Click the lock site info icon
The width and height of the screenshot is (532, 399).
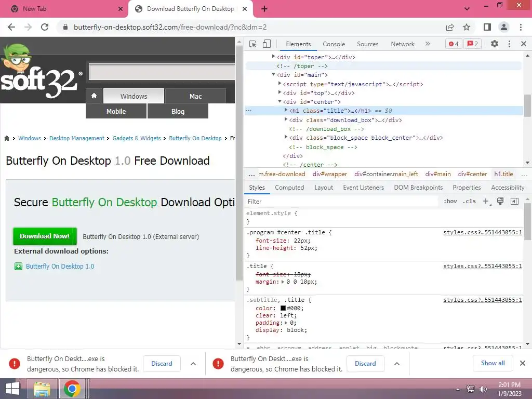(65, 27)
